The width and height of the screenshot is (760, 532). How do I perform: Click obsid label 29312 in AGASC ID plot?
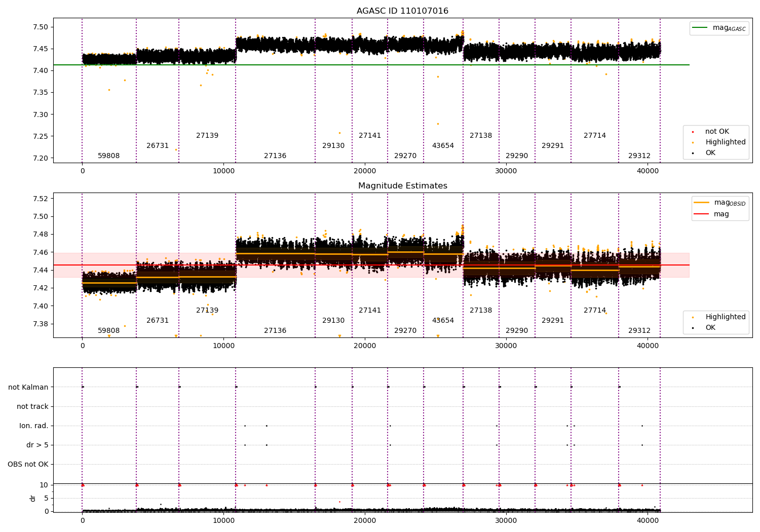[x=639, y=156]
